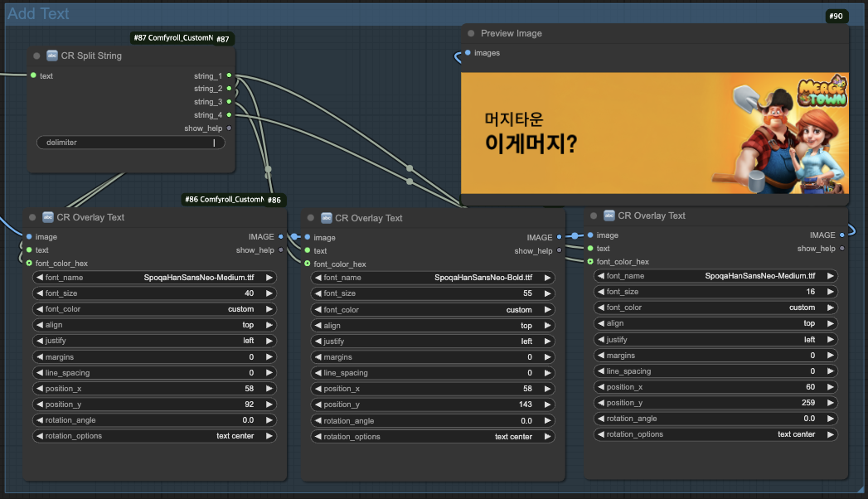The width and height of the screenshot is (868, 499).
Task: Open the rotation_options text center dropdown in the left node
Action: pos(154,436)
